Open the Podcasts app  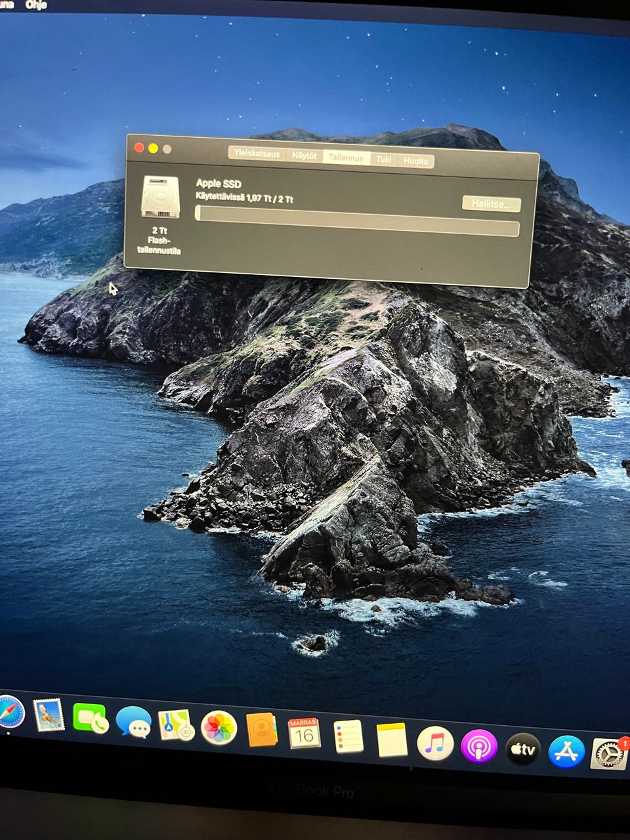[479, 746]
